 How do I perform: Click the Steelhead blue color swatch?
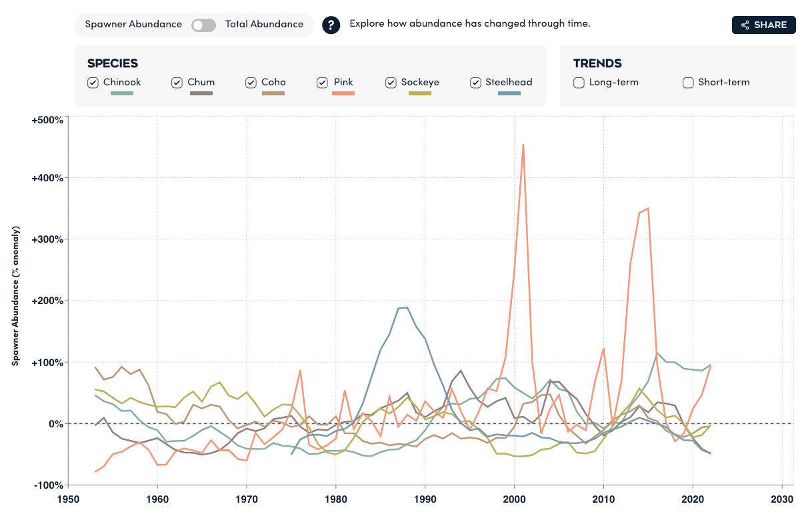coord(509,93)
